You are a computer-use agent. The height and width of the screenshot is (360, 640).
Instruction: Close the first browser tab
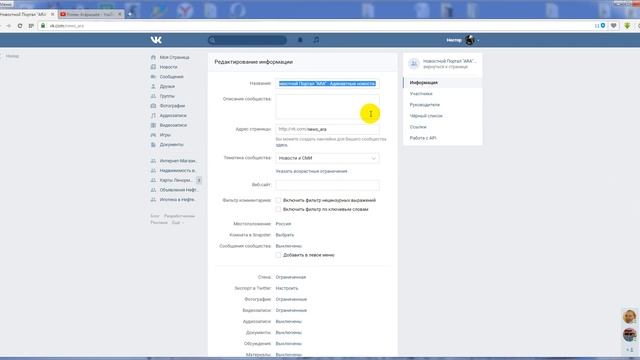click(x=52, y=14)
